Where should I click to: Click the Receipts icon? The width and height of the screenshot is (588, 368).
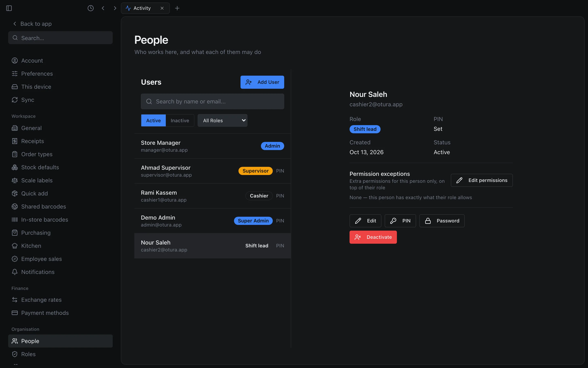coord(15,141)
